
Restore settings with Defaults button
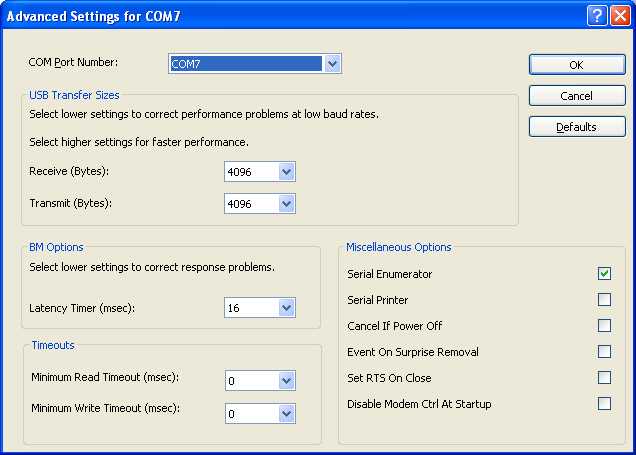[576, 127]
